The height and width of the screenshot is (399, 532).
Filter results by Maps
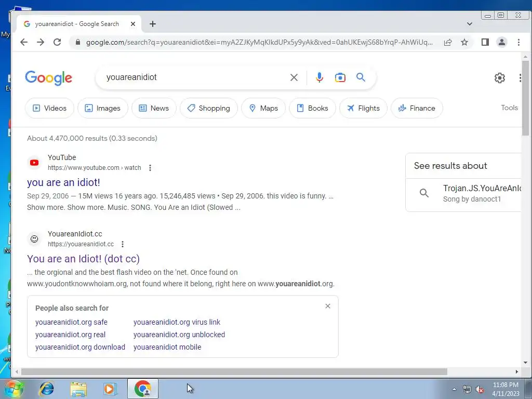(x=263, y=108)
